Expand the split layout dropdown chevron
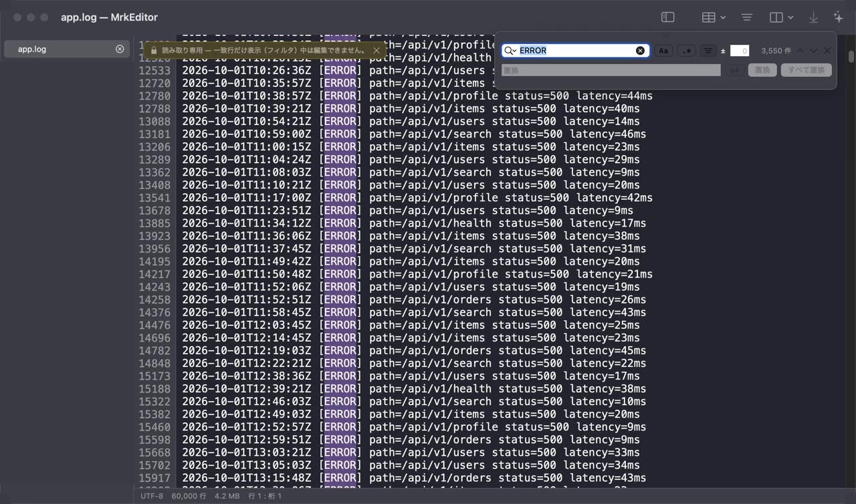Viewport: 856px width, 504px height. [790, 17]
